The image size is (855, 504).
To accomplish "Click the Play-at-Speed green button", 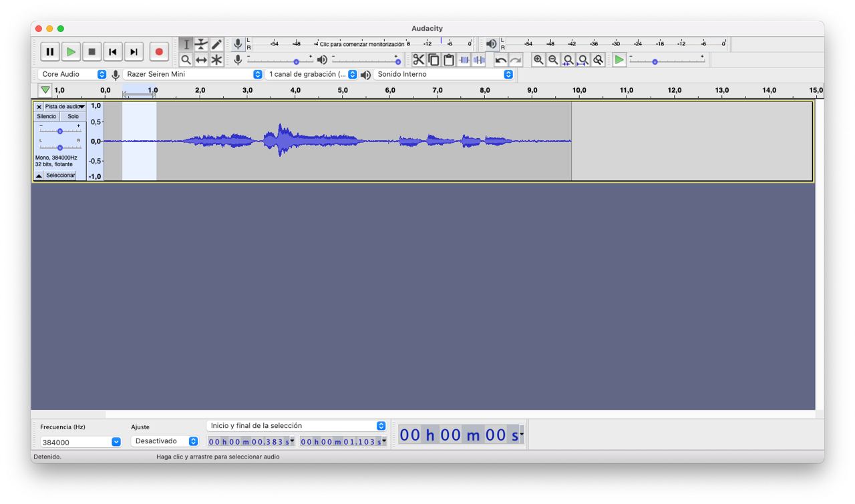I will coord(620,59).
